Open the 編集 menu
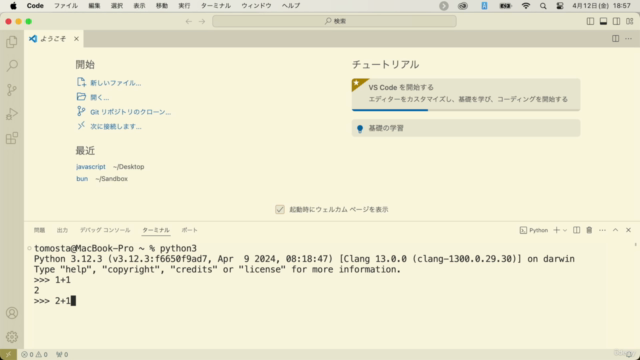This screenshot has height=360, width=640. (94, 6)
